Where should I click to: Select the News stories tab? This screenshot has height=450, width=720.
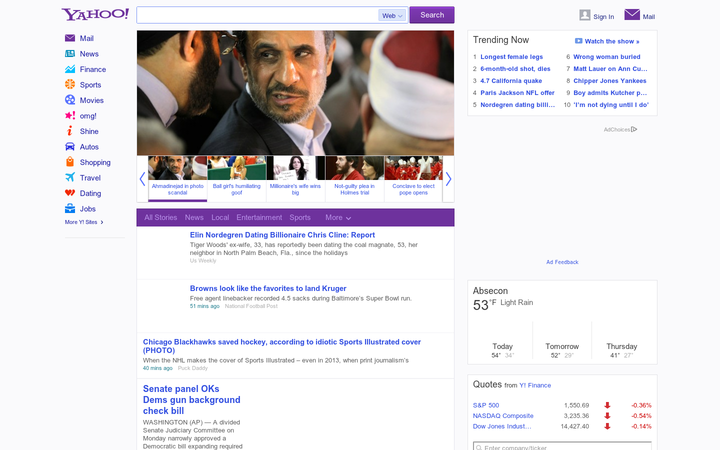pyautogui.click(x=194, y=218)
